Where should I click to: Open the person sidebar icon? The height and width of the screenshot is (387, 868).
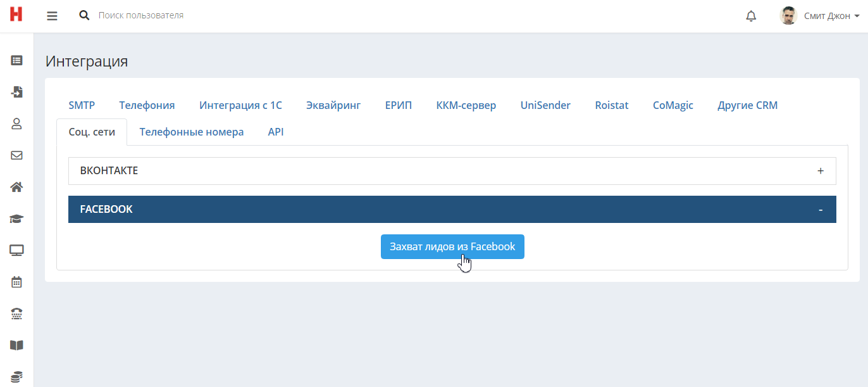(16, 124)
